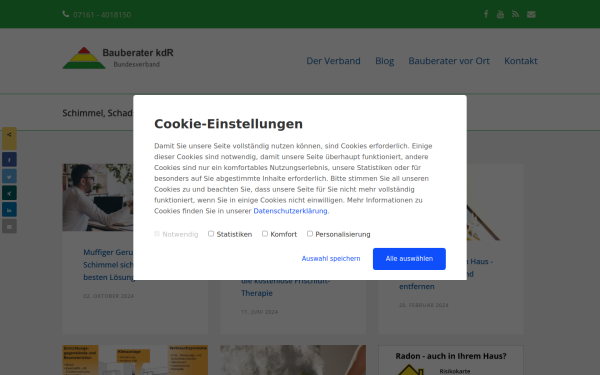Open the RSS feed icon in the header
The height and width of the screenshot is (375, 600).
pyautogui.click(x=515, y=15)
